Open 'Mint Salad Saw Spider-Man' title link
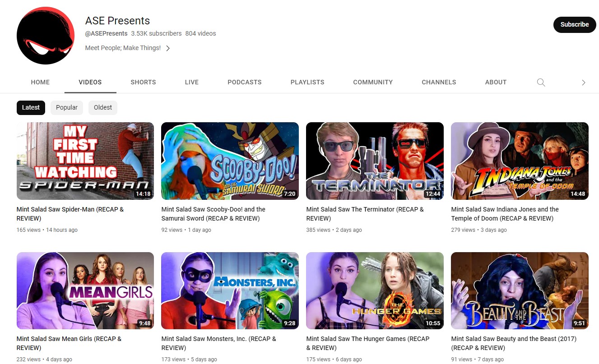 [x=70, y=214]
